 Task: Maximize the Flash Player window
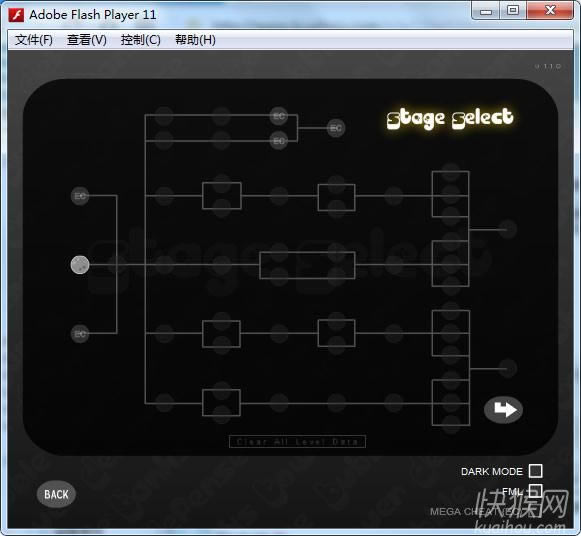tap(513, 10)
